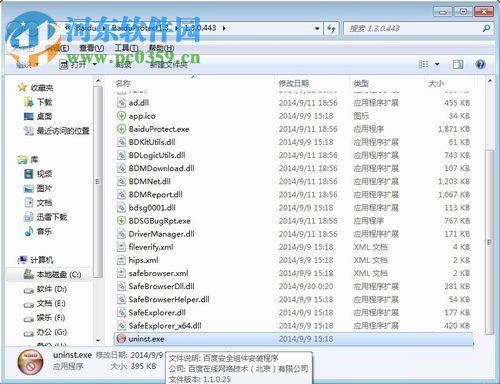Open the 查看(V) menu

tap(91, 48)
